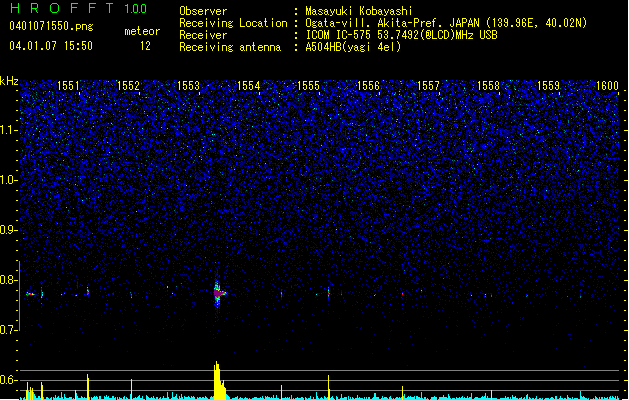Click the 0.8 kHz frequency label
Viewport: 629px width, 400px height.
[x=9, y=280]
